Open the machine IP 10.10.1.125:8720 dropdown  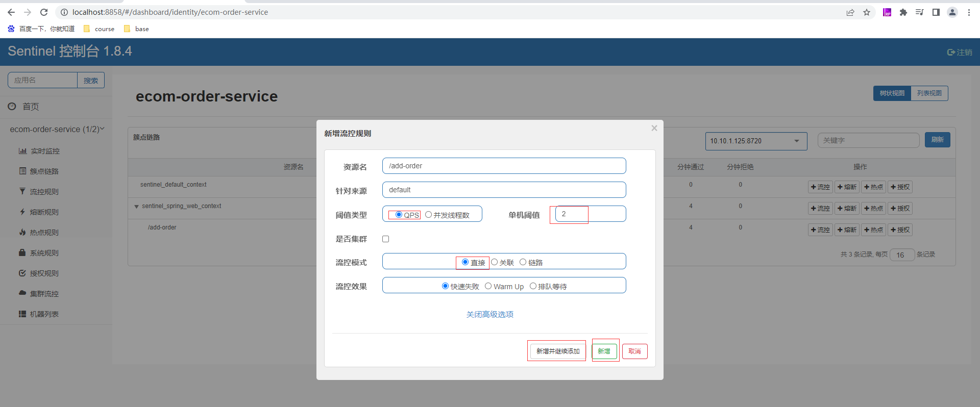point(756,141)
